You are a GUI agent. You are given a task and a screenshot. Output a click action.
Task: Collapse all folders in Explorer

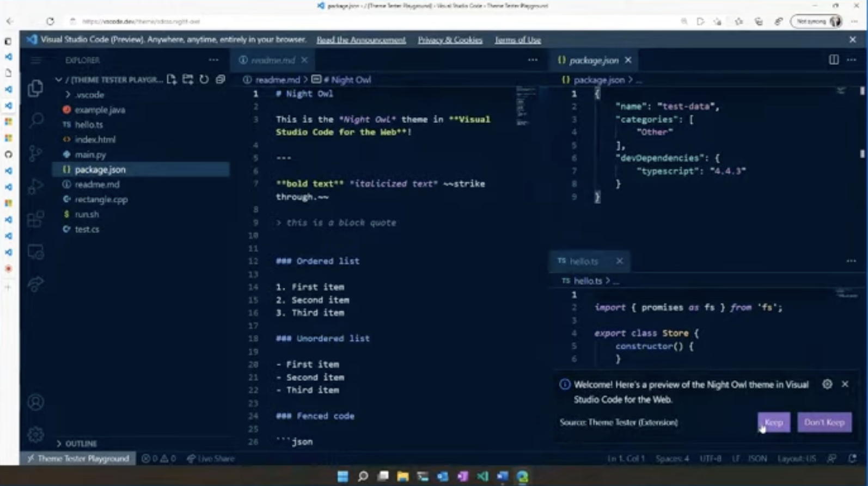point(221,79)
